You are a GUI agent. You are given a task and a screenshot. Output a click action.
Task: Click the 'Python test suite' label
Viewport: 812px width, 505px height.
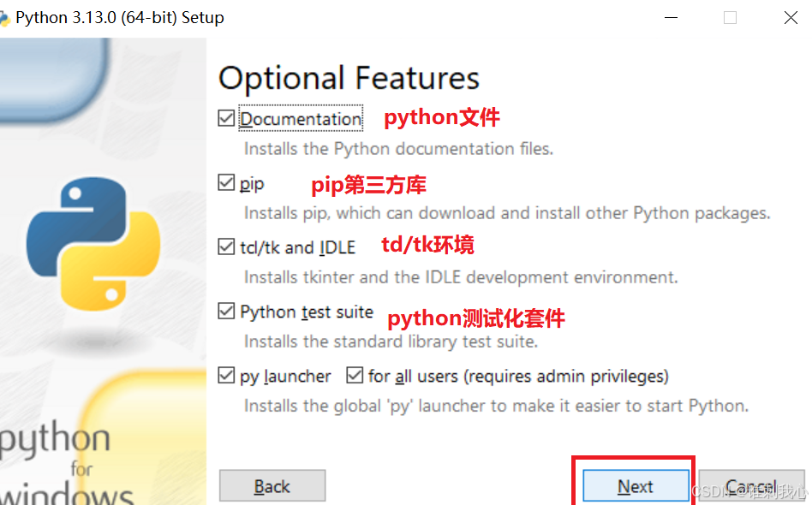tap(307, 312)
